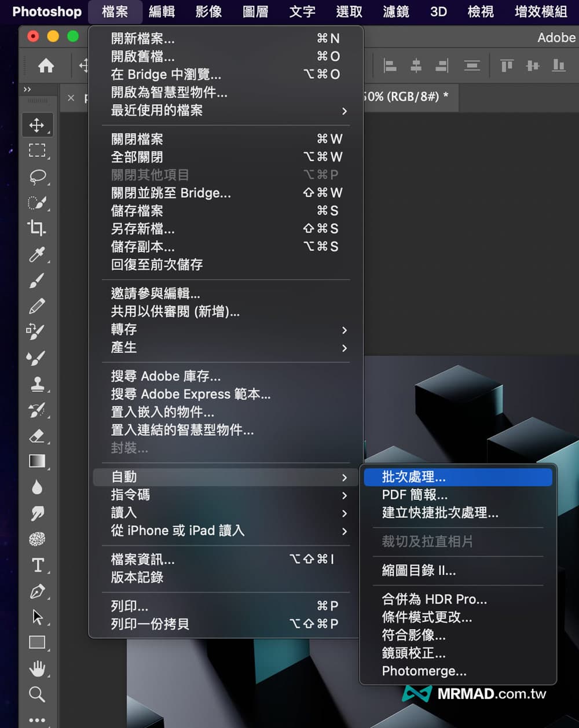
Task: Open the 濾鏡 menu in menu bar
Action: pyautogui.click(x=396, y=12)
